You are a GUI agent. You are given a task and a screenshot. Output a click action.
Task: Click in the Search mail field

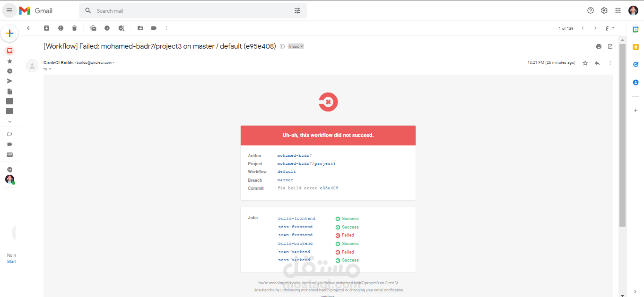click(193, 11)
